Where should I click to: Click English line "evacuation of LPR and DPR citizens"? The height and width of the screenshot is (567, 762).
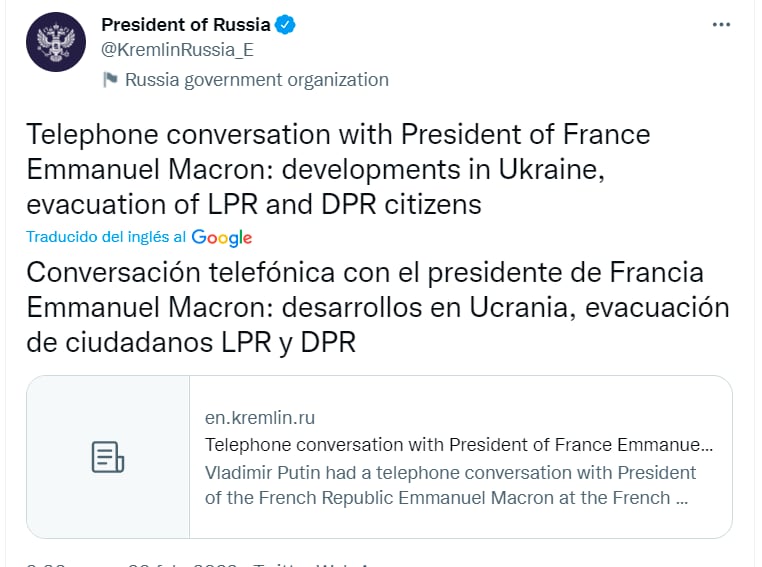click(254, 204)
